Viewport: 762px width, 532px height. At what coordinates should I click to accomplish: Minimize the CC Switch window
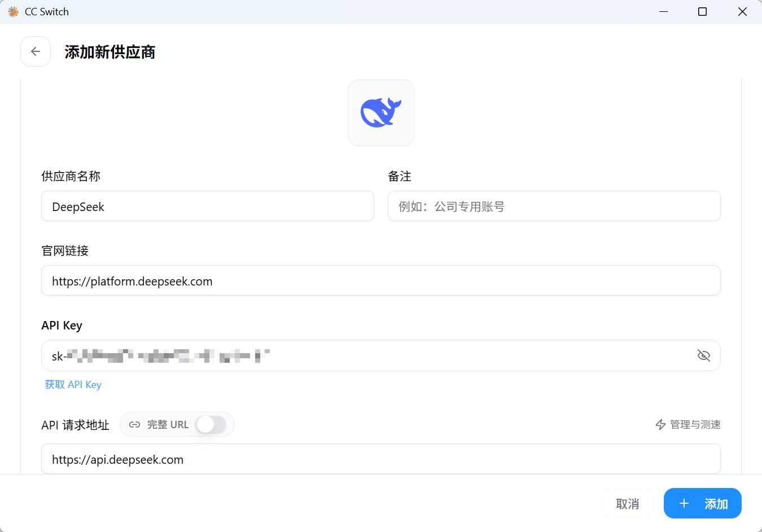tap(663, 12)
